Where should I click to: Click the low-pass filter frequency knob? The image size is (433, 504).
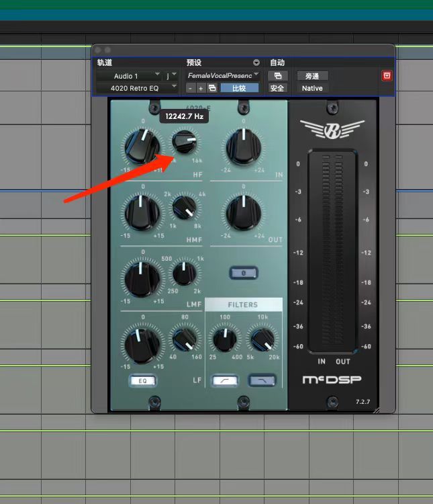[262, 339]
